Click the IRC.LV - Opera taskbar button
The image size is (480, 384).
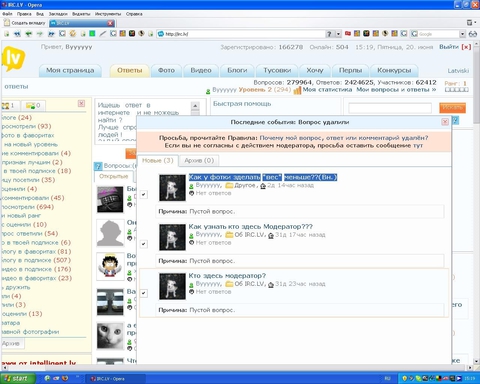pyautogui.click(x=115, y=378)
